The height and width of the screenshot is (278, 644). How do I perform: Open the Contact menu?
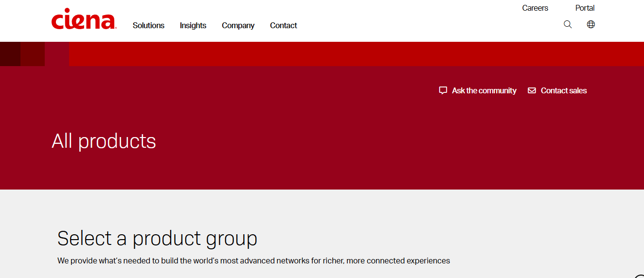[x=284, y=25]
